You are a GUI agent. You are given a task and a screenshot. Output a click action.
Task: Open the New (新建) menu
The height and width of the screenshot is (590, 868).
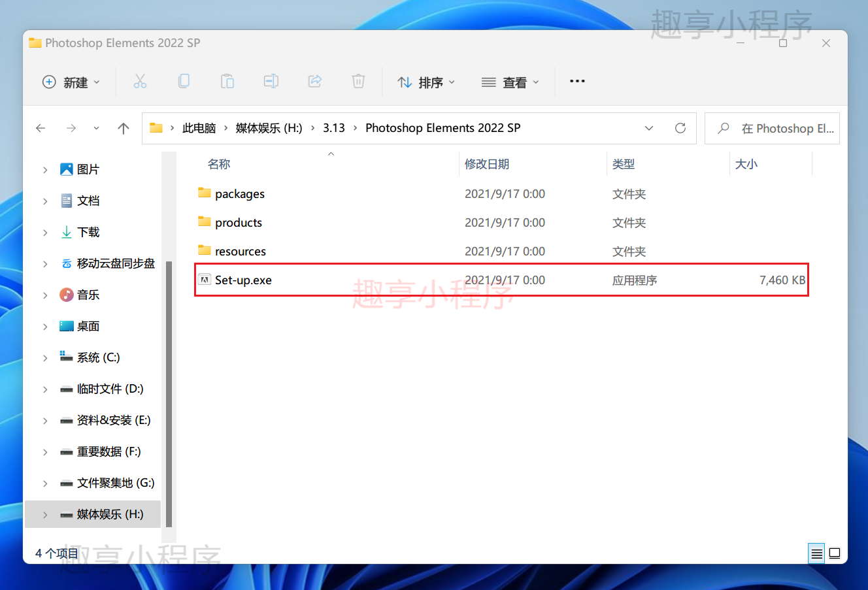click(71, 82)
